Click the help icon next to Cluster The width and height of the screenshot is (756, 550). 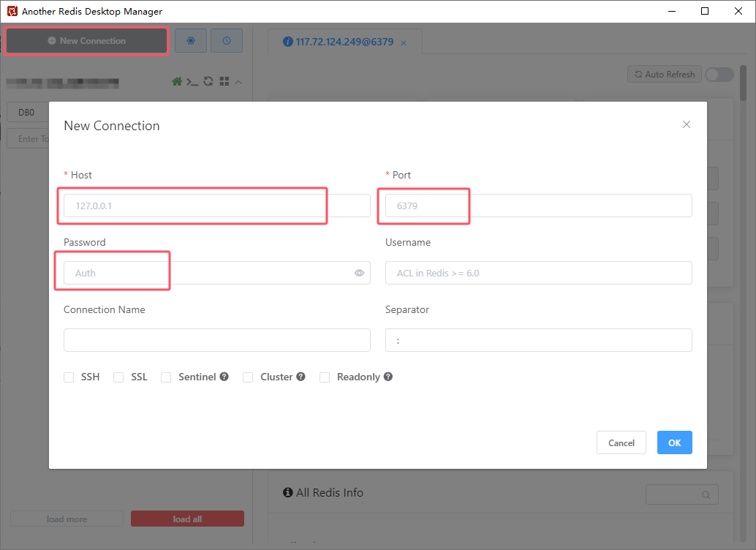[300, 377]
